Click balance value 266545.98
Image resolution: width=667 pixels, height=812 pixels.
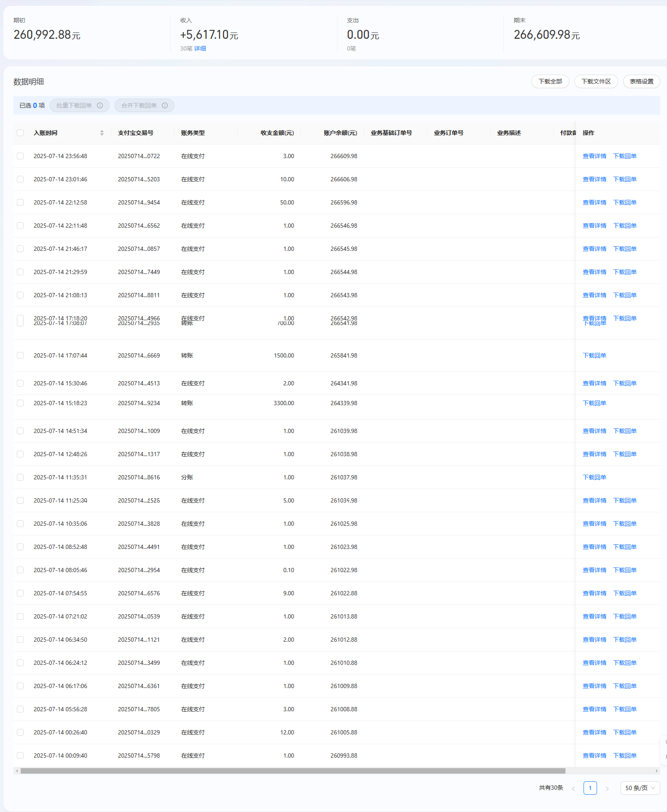(344, 249)
